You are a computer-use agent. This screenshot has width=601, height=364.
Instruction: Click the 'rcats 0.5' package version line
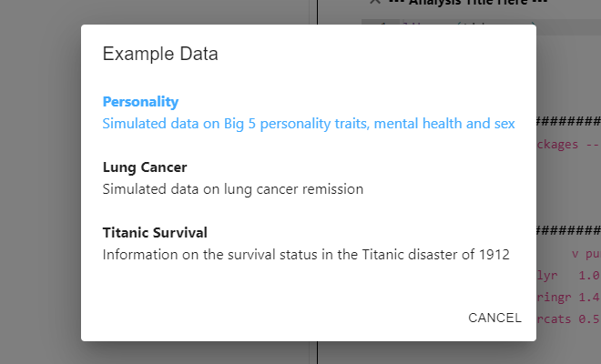click(568, 318)
